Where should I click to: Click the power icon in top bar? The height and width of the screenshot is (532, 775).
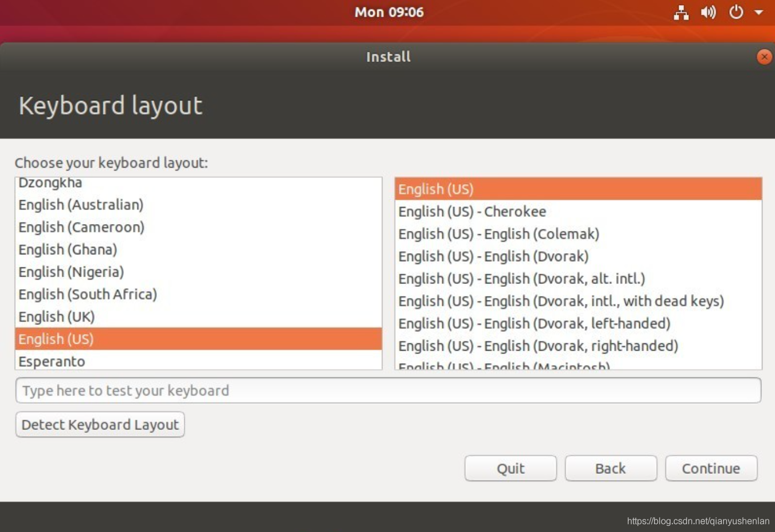point(736,12)
